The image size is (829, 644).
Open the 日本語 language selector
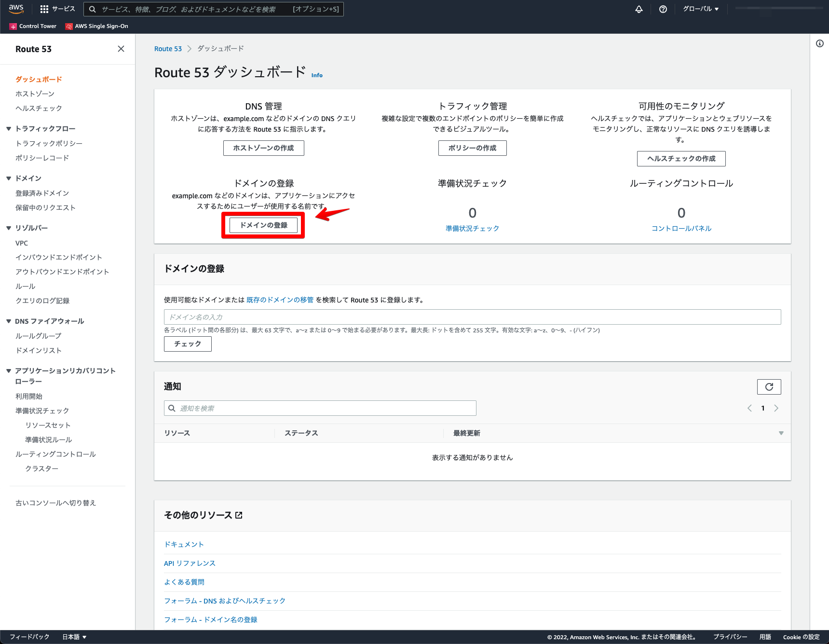point(74,637)
